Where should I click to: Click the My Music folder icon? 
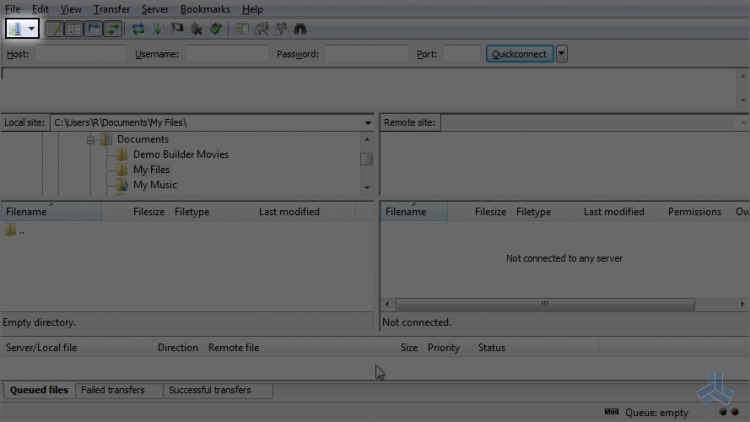(x=122, y=185)
